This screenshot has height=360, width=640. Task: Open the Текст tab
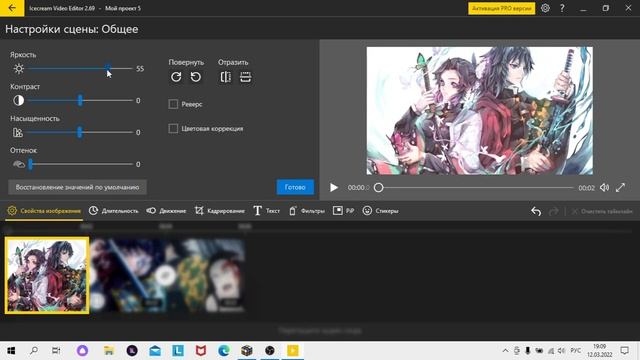click(267, 211)
